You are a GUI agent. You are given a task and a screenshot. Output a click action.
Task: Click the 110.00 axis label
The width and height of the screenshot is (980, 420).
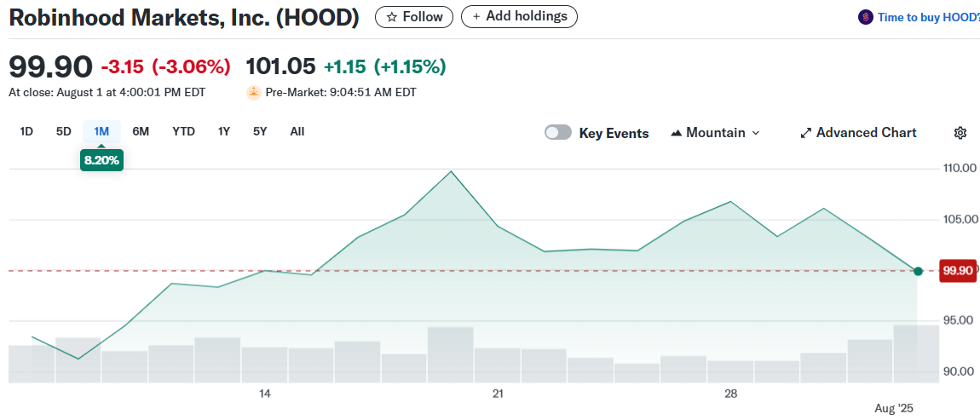click(x=959, y=168)
